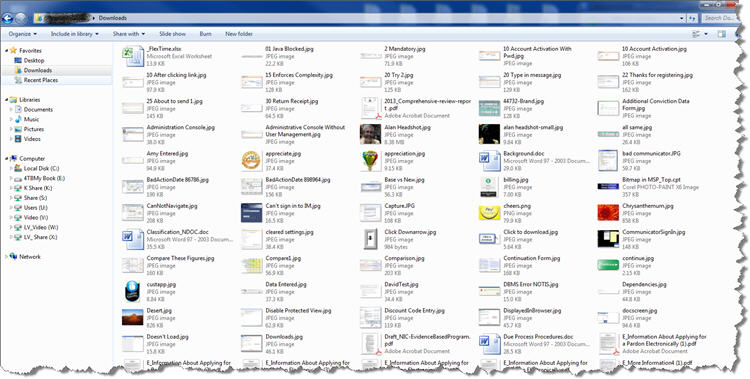Click Burn in the toolbar
This screenshot has height=379, width=750.
tap(205, 34)
